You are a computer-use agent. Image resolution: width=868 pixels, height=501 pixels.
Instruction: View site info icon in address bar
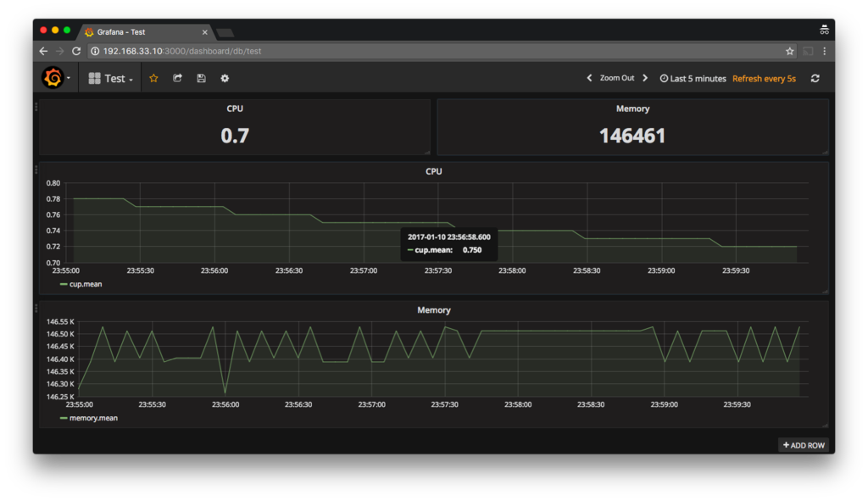[x=95, y=51]
